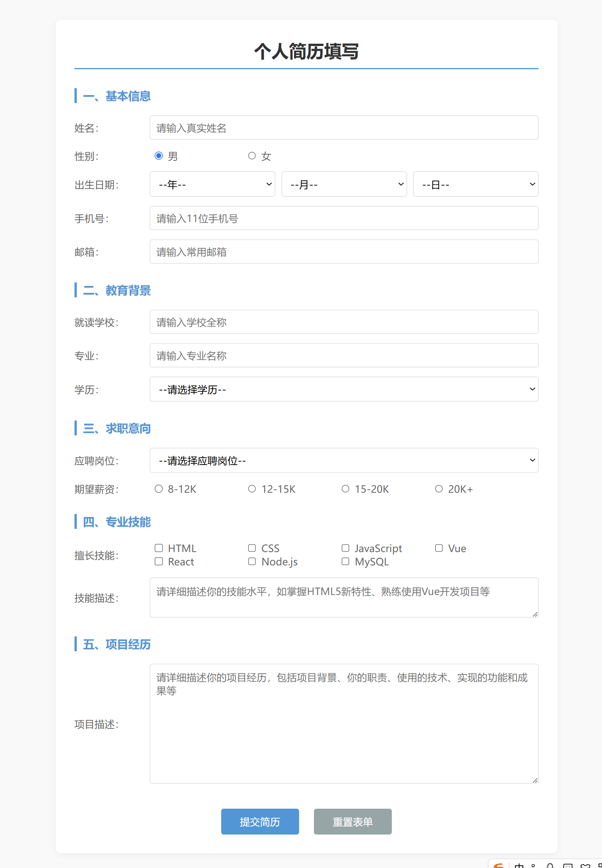Focus the 邮箱 email input field
The width and height of the screenshot is (602, 868).
[x=344, y=252]
